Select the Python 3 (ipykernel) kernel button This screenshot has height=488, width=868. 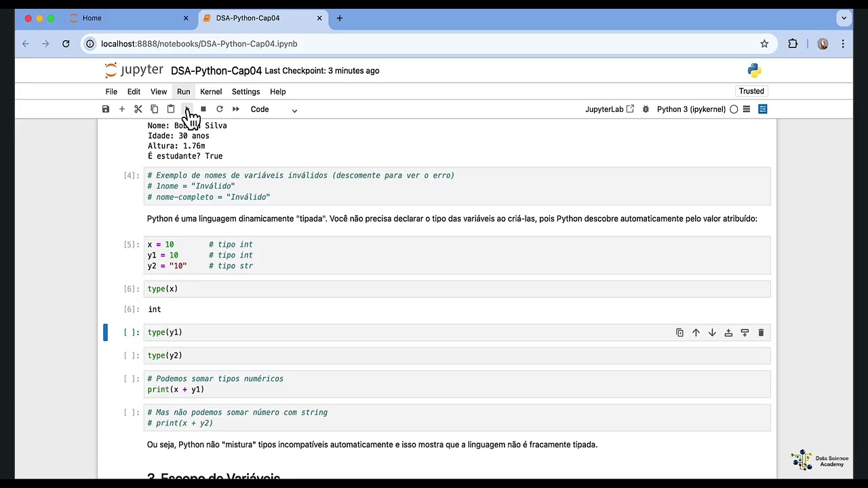[691, 109]
